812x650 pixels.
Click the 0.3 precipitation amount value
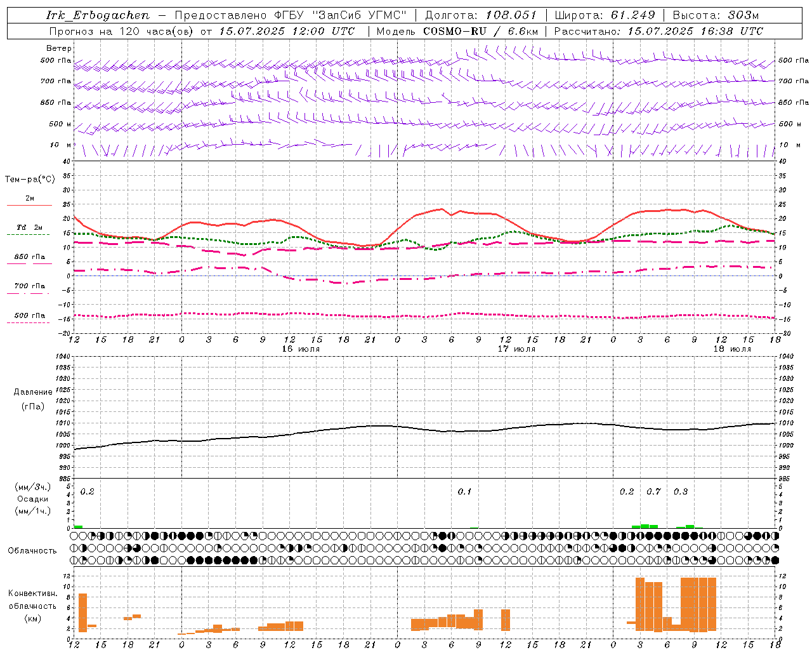click(x=681, y=491)
